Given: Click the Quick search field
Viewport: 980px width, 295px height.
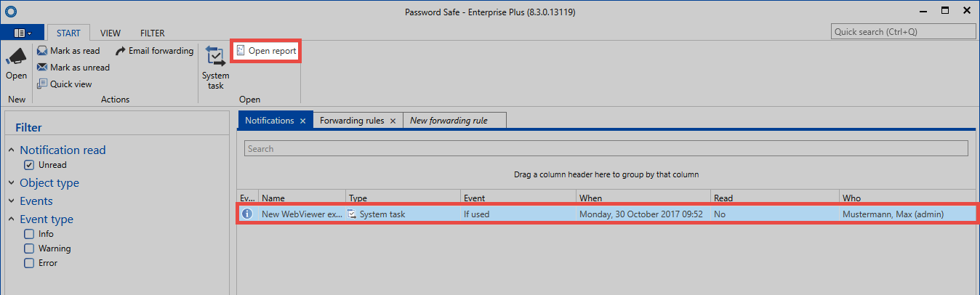Looking at the screenshot, I should tap(904, 32).
